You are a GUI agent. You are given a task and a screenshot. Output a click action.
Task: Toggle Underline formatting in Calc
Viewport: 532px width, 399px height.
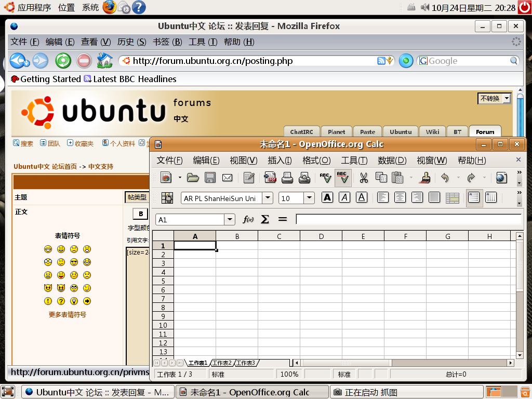click(x=362, y=197)
